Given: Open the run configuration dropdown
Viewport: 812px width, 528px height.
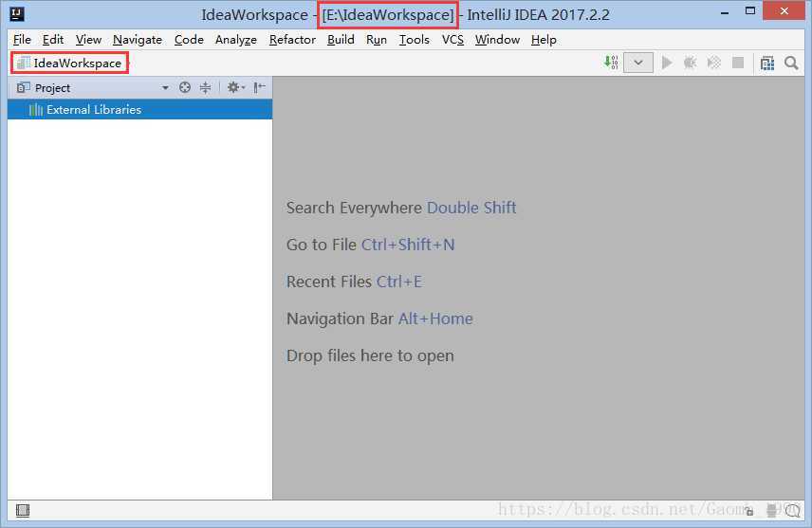Looking at the screenshot, I should (638, 63).
